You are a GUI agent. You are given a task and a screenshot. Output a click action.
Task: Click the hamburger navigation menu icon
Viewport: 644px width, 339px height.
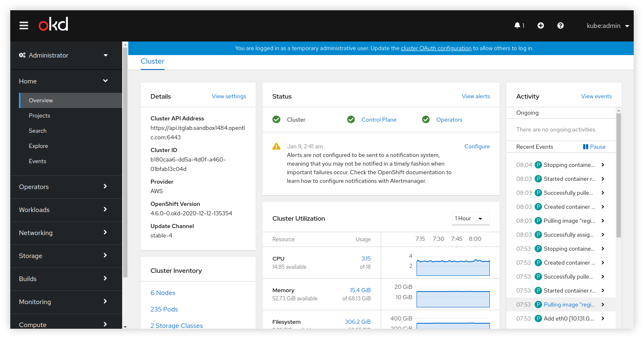click(24, 25)
